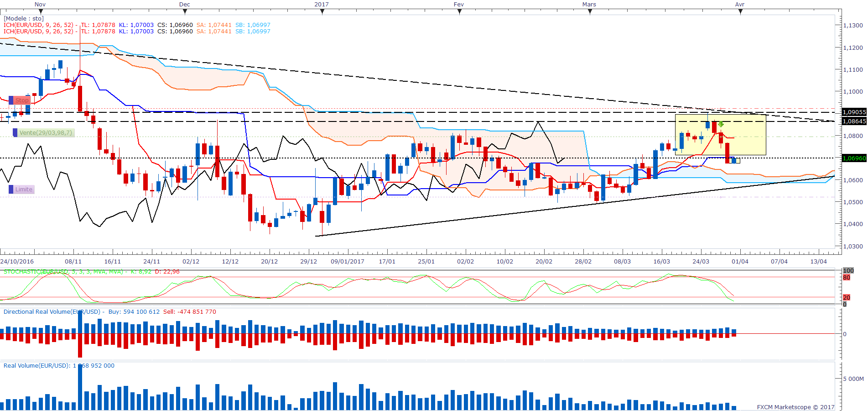Click the 29/12 date axis label
Image resolution: width=868 pixels, height=411 pixels.
click(x=309, y=262)
